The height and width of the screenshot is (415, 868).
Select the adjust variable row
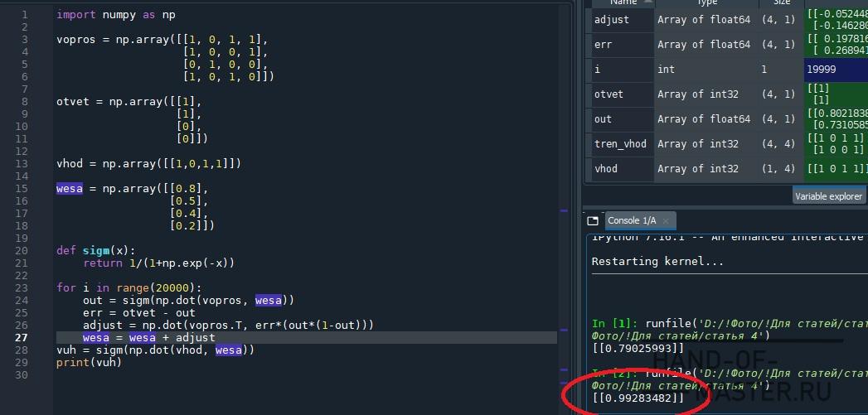coord(613,19)
